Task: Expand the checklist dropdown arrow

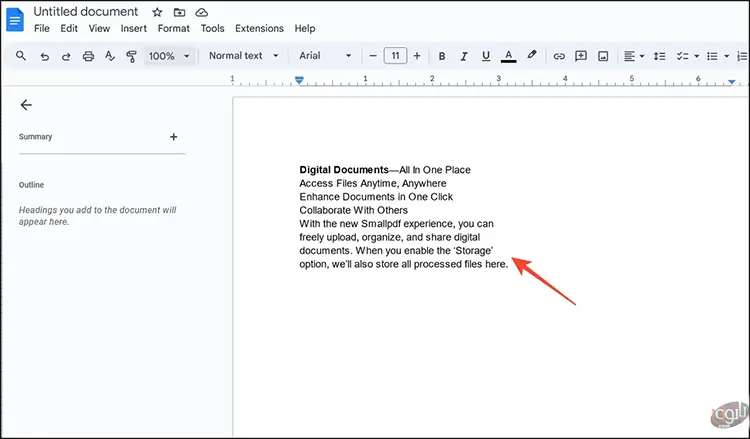Action: 697,56
